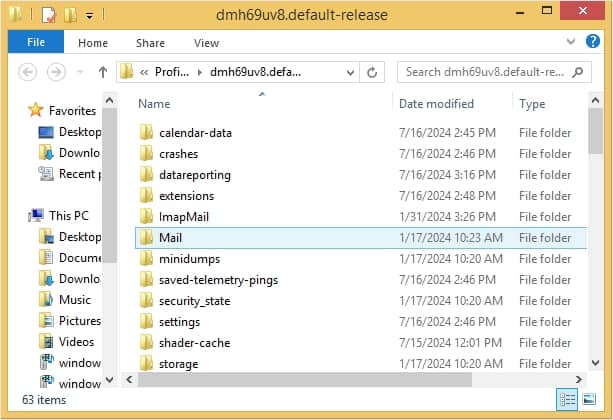Click the crashes date 7/16/2024 2:46 PM
The width and height of the screenshot is (613, 420).
tap(447, 154)
